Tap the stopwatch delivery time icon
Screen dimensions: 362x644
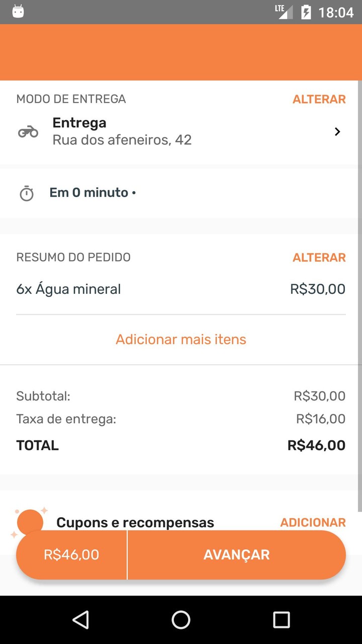27,193
